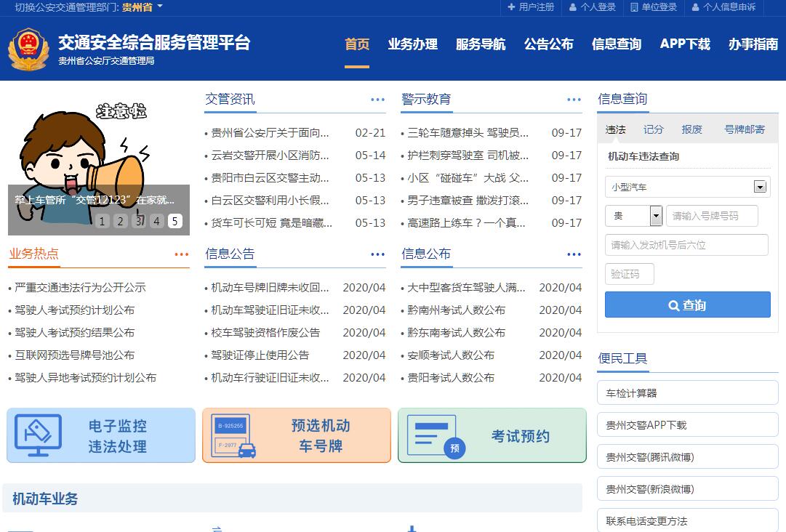Click the 用户注册 plus icon link
The height and width of the screenshot is (532, 786).
[x=531, y=7]
